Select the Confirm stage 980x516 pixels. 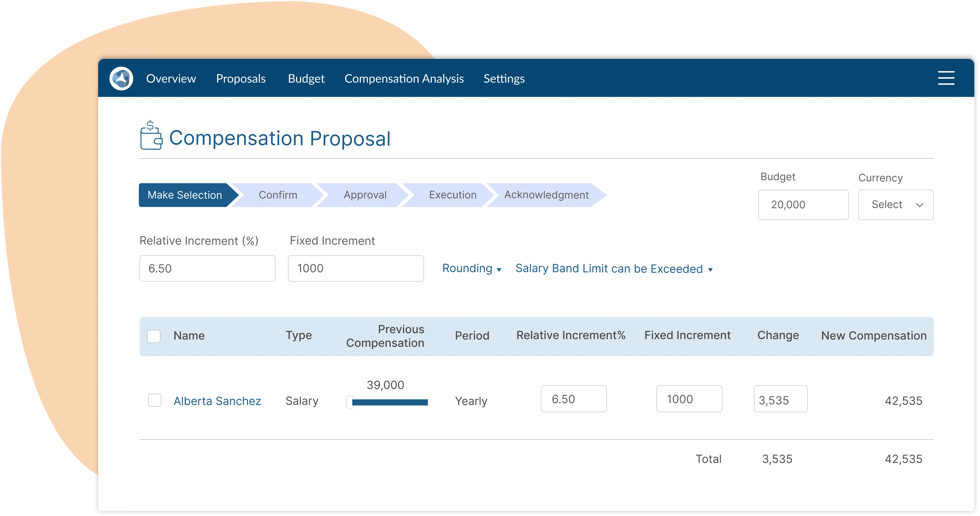click(x=278, y=195)
